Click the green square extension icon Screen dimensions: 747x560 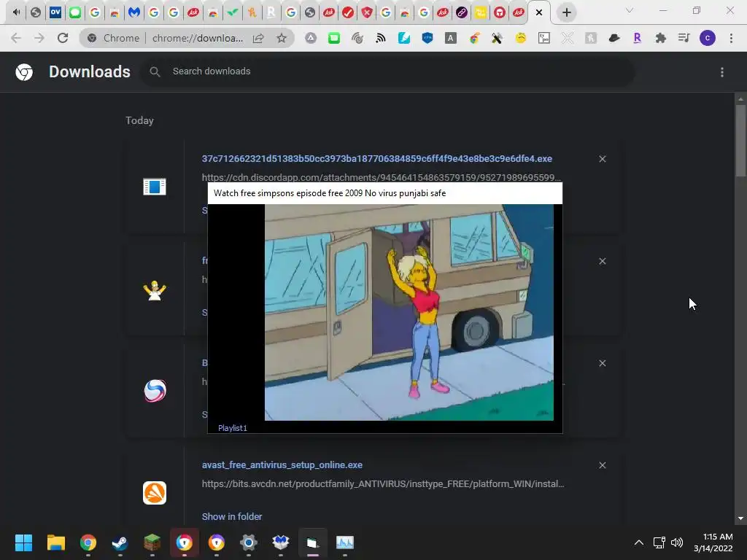[334, 38]
